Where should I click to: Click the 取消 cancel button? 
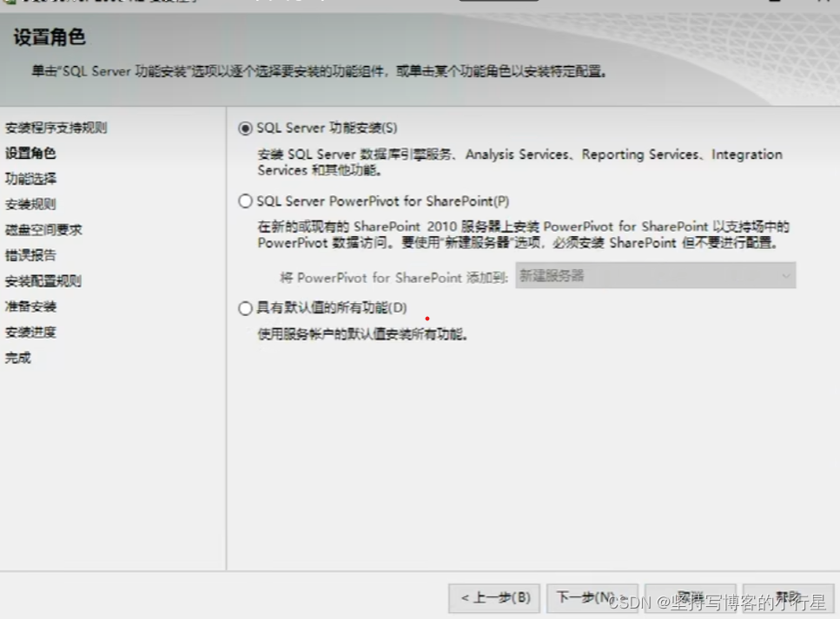690,597
